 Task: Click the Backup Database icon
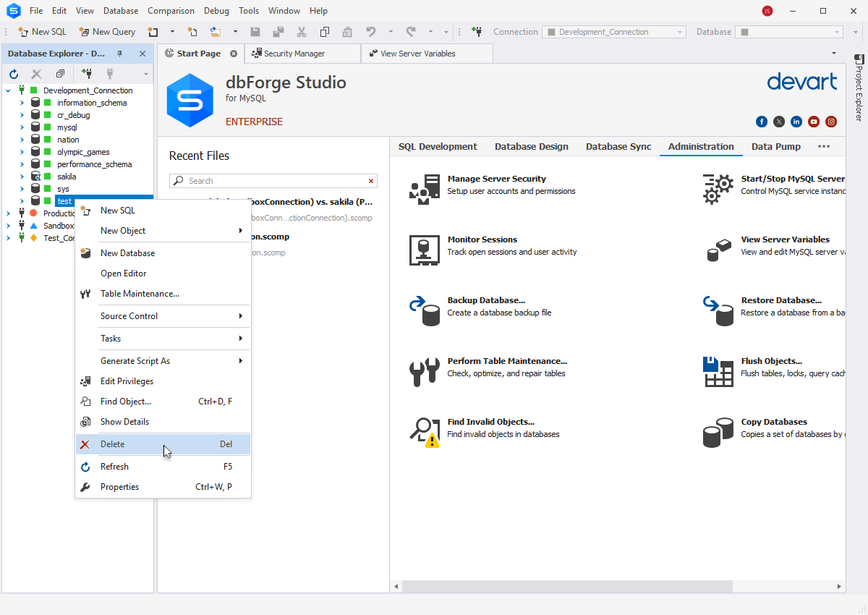point(425,311)
